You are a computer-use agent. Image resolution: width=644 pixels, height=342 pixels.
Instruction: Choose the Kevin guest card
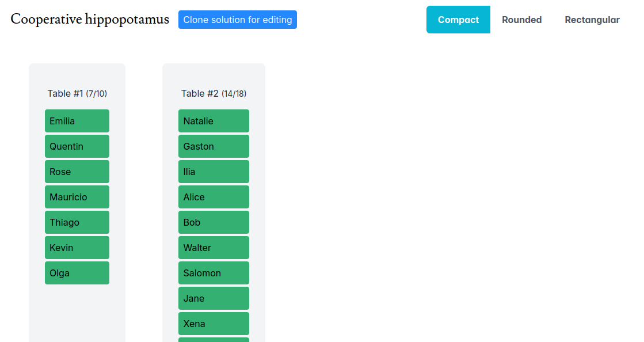(77, 248)
